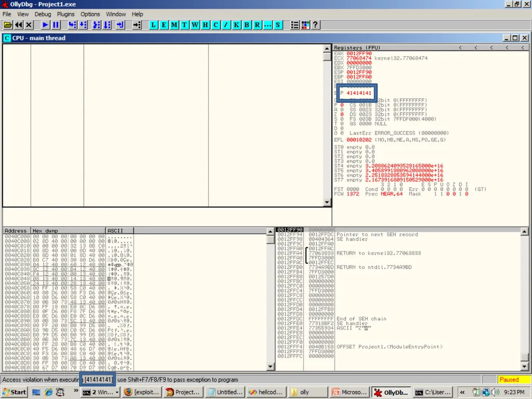Click the Trace into toolbar icon
Screen dimensions: 532x399
(x=97, y=25)
